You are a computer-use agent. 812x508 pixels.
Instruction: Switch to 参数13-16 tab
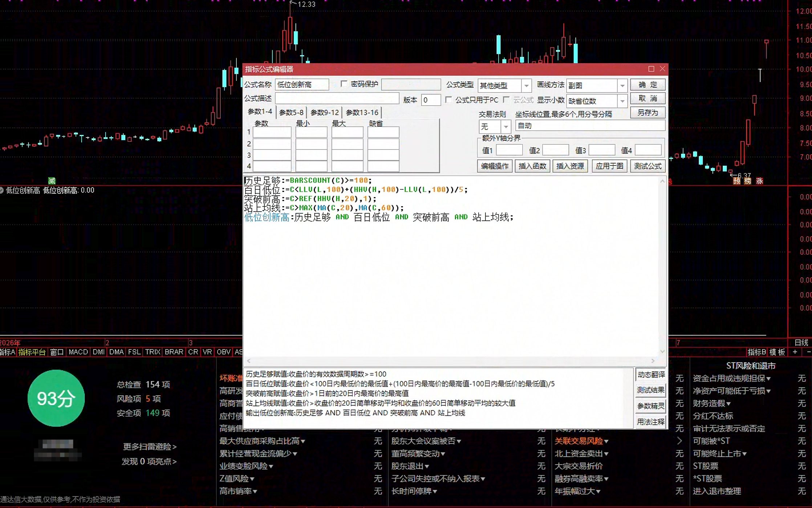point(362,112)
